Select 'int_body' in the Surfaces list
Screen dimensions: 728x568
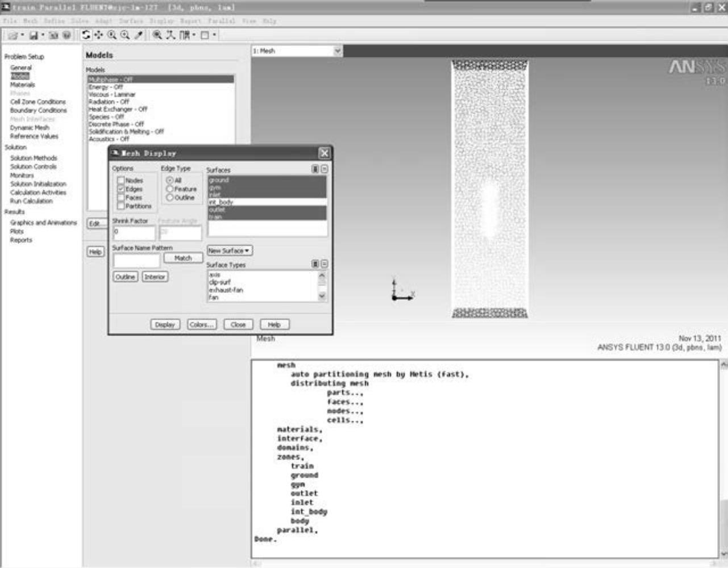[x=267, y=202]
